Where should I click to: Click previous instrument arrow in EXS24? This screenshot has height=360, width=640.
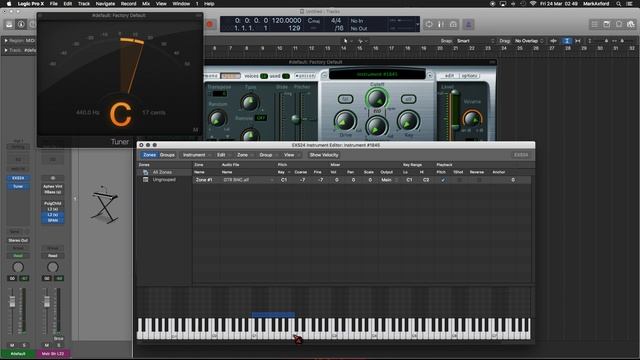[x=324, y=75]
